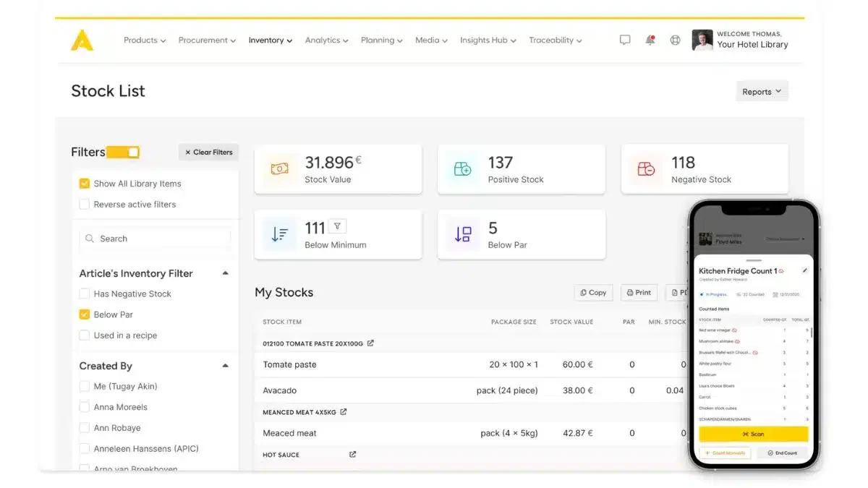Viewport: 868px width, 488px height.
Task: Tap Red wine vinegar row on phone
Action: tap(752, 330)
